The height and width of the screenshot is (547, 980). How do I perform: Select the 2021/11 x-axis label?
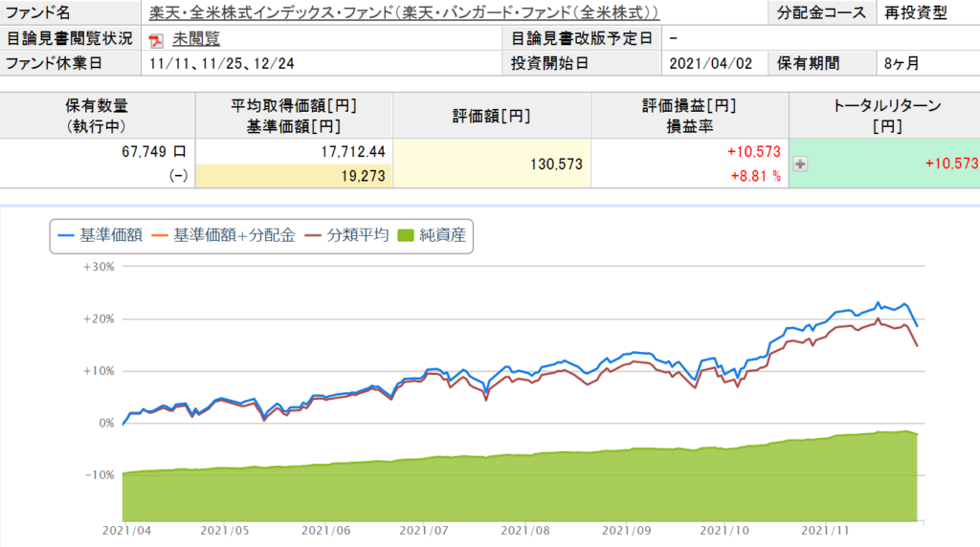(x=826, y=531)
